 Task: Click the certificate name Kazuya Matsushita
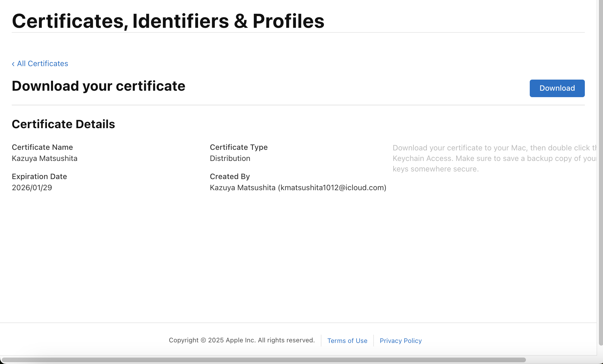coord(45,158)
